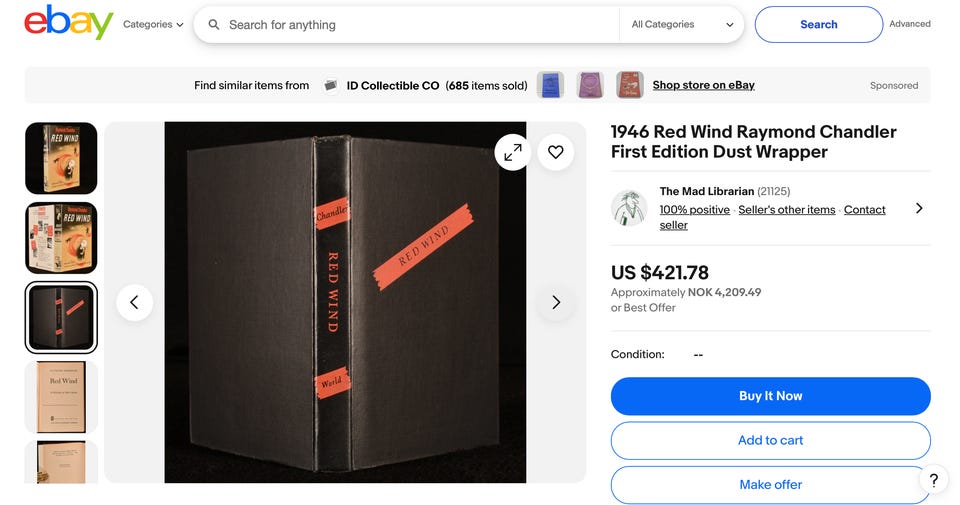Viewport: 960px width, 505px height.
Task: Expand the All Categories search filter
Action: (682, 25)
